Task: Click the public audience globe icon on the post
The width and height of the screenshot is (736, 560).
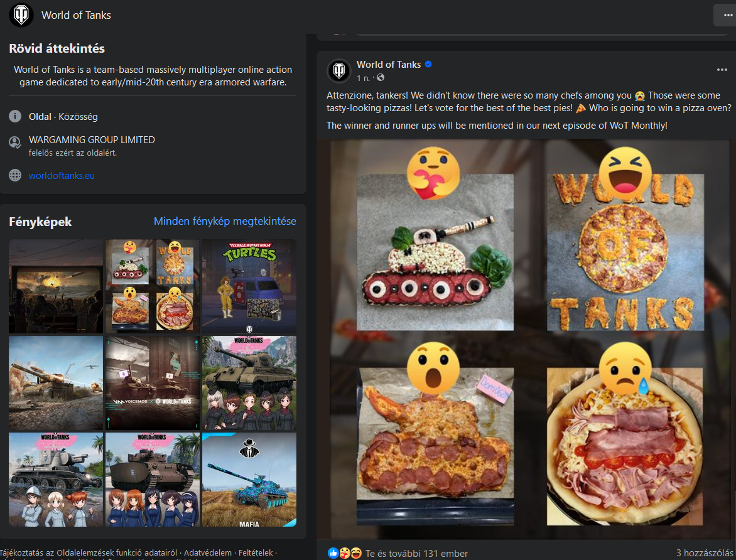Action: [x=381, y=77]
